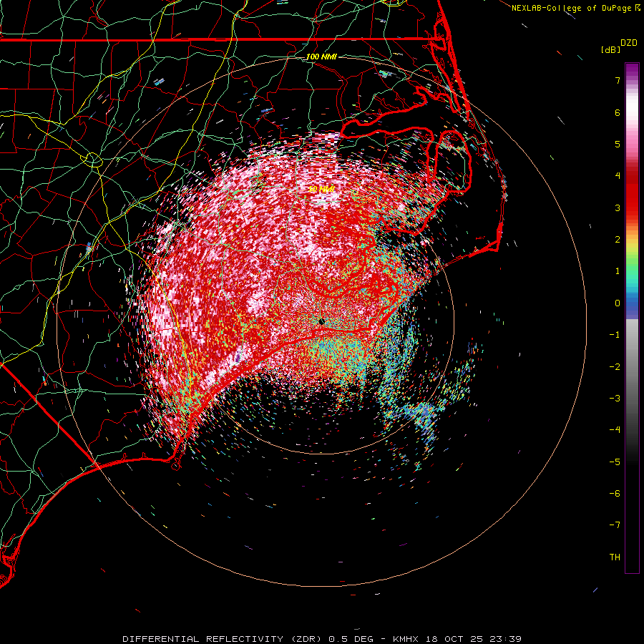644x644 pixels.
Task: Click the KMHX radar site identifier
Action: [406, 639]
